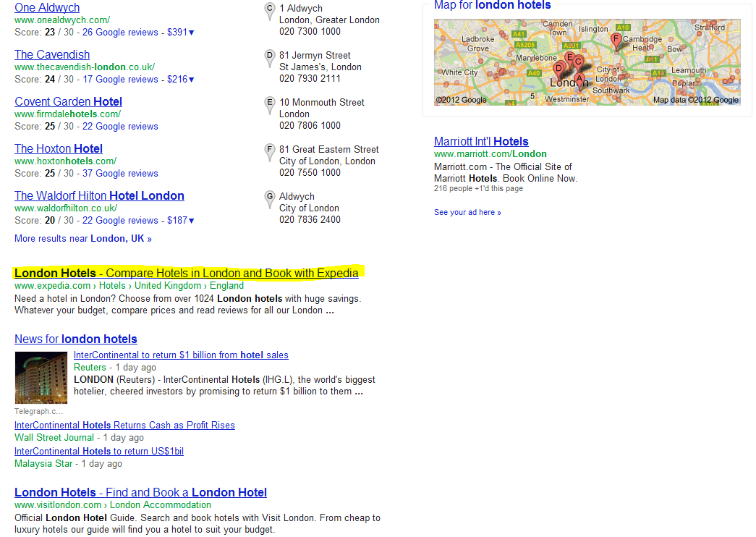Open 37 Google reviews for The Hoxton
Screen dimensions: 756x537
[x=120, y=173]
